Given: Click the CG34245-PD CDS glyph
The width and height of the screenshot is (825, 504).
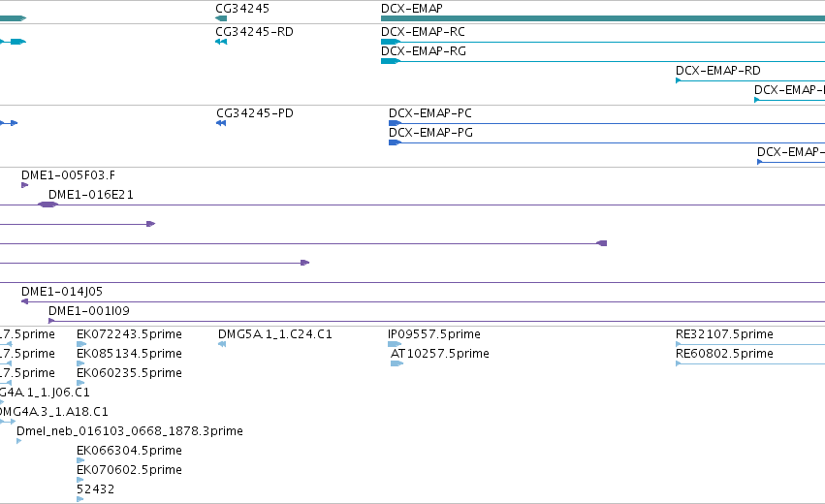Looking at the screenshot, I should [221, 123].
